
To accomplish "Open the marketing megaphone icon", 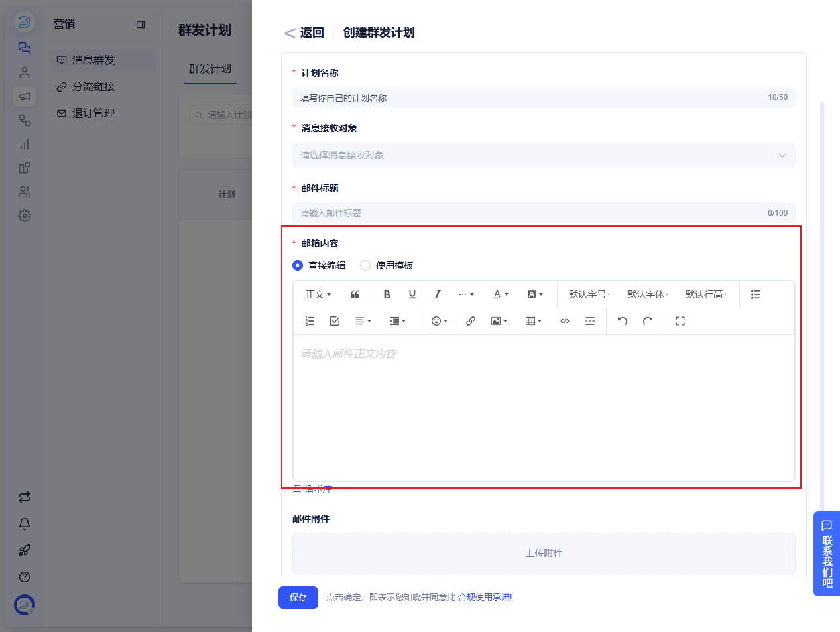I will (25, 96).
